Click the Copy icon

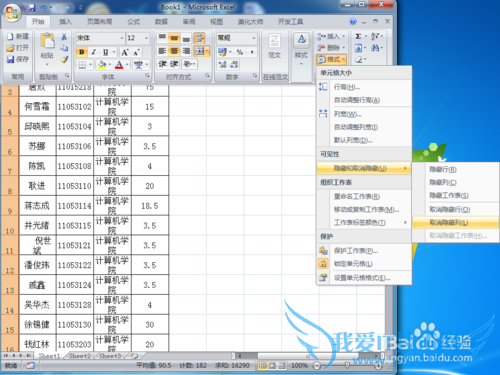click(x=64, y=48)
